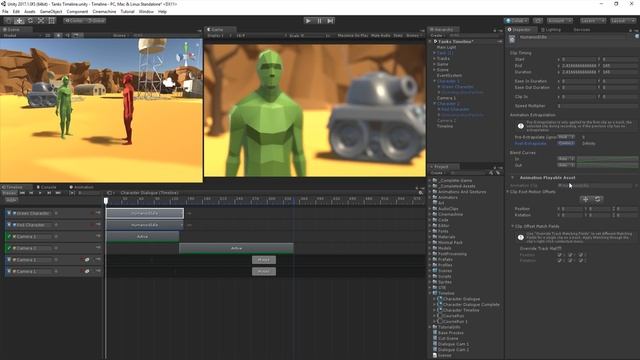This screenshot has width=640, height=360.
Task: Click the editor Play button
Action: click(x=308, y=20)
